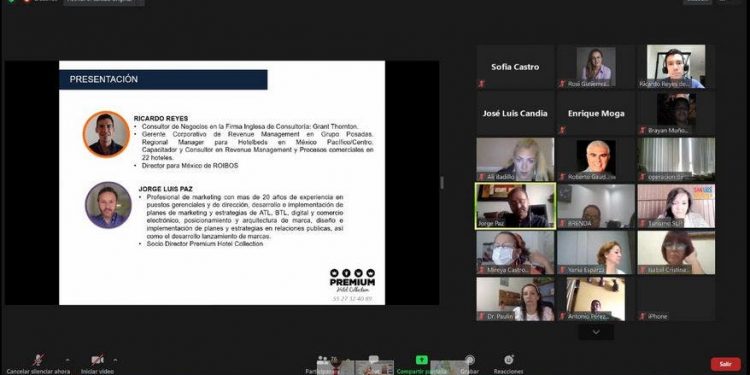The height and width of the screenshot is (375, 750).
Task: Click muted mic icon beside Yaria Esparza name
Action: click(x=562, y=270)
